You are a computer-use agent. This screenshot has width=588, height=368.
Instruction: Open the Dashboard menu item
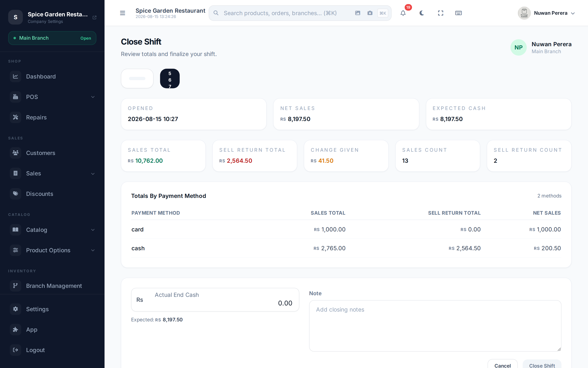coord(52,76)
